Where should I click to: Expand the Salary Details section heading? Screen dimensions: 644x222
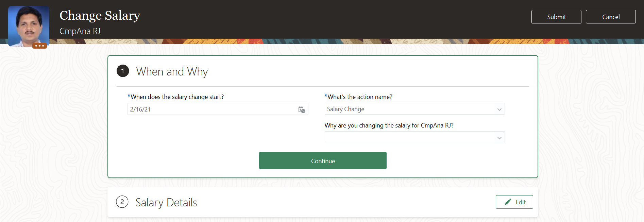(166, 203)
